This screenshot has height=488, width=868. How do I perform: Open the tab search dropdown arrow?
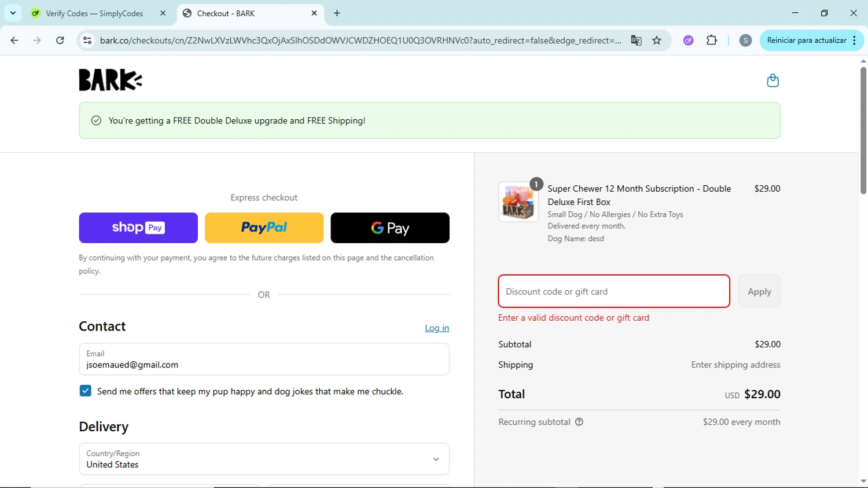point(13,13)
